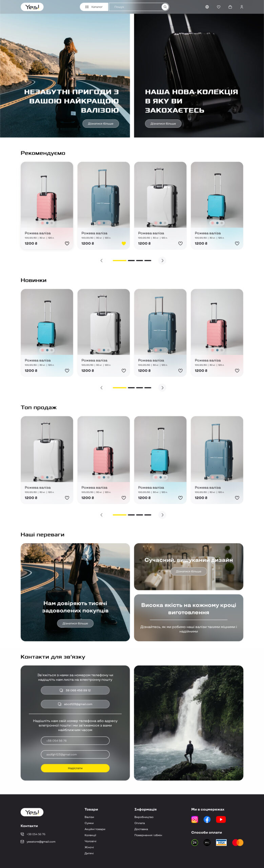This screenshot has width=264, height=868.
Task: Open the YouTube social icon in footer
Action: [221, 819]
